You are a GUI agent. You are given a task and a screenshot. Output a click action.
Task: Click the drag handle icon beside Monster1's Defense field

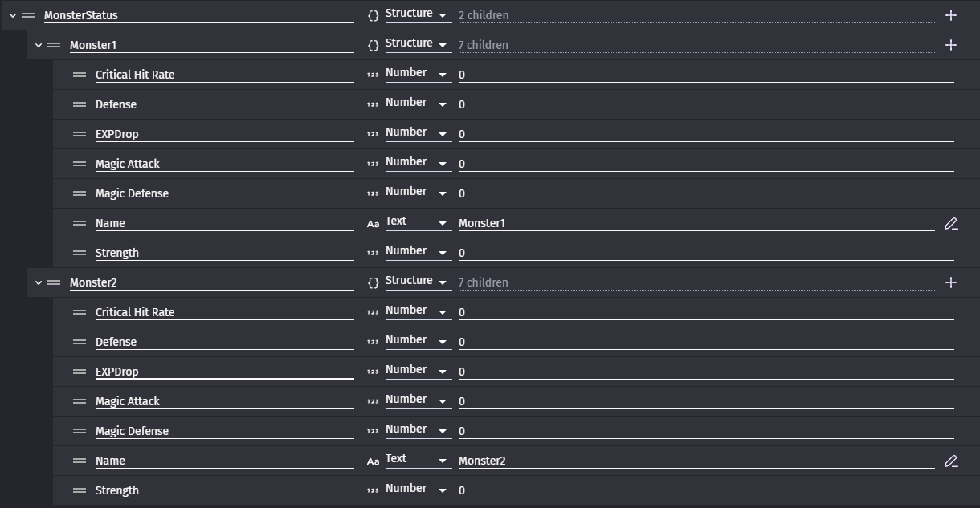coord(79,104)
